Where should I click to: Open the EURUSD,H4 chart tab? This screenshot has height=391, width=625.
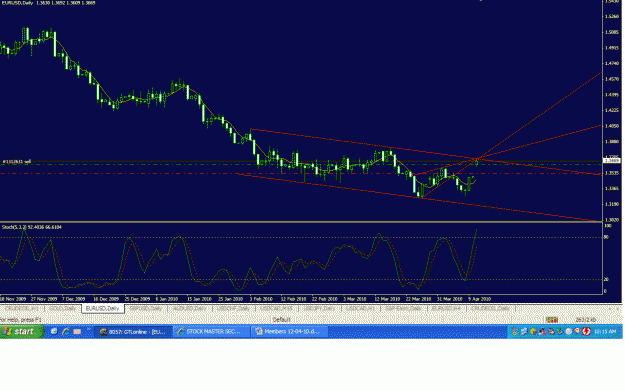(x=446, y=308)
